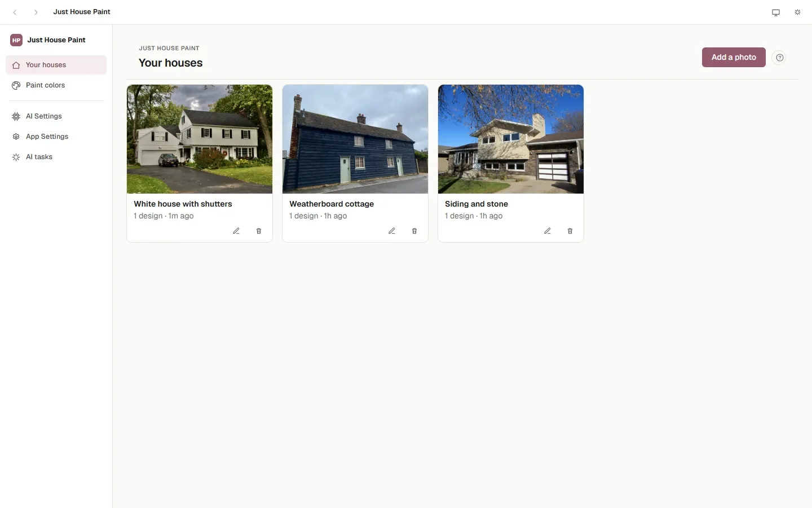This screenshot has height=508, width=812.
Task: Delete the White house with shutters card
Action: (259, 231)
